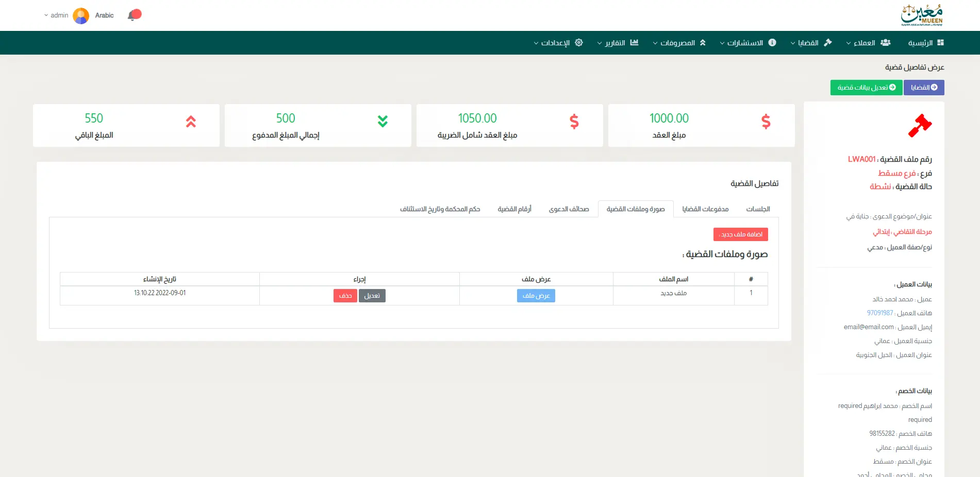Click the green down-arrows paid amount icon
This screenshot has width=980, height=477.
click(383, 122)
